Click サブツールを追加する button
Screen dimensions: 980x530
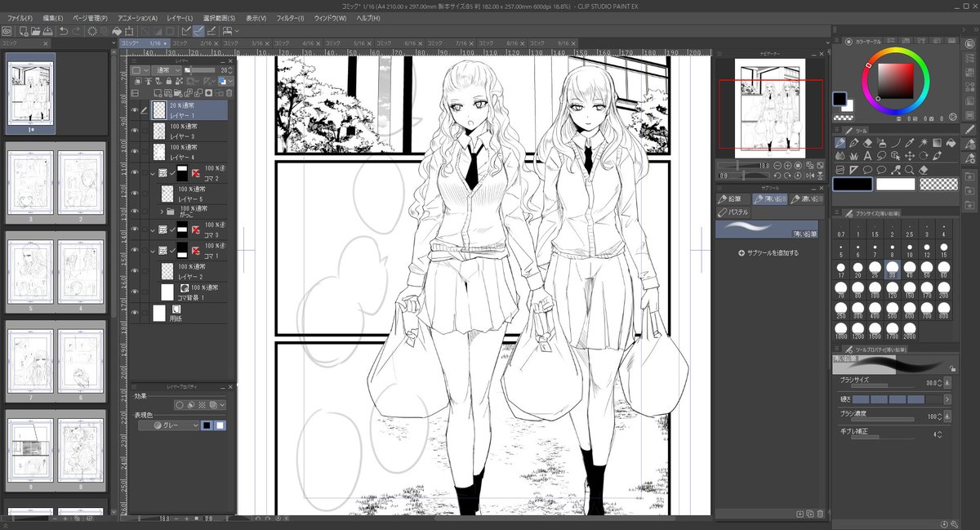[768, 253]
